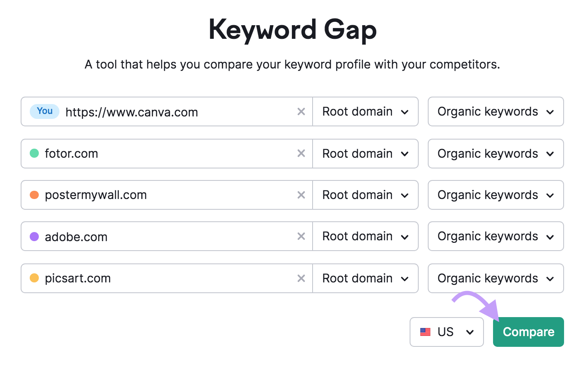The image size is (588, 365).
Task: Expand Organic keywords menu for adobe.com
Action: (495, 236)
